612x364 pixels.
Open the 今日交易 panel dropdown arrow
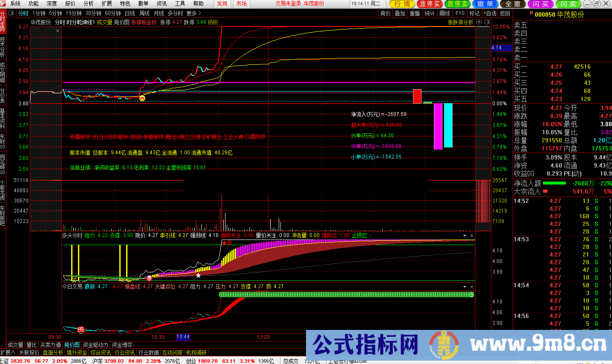coord(465,287)
